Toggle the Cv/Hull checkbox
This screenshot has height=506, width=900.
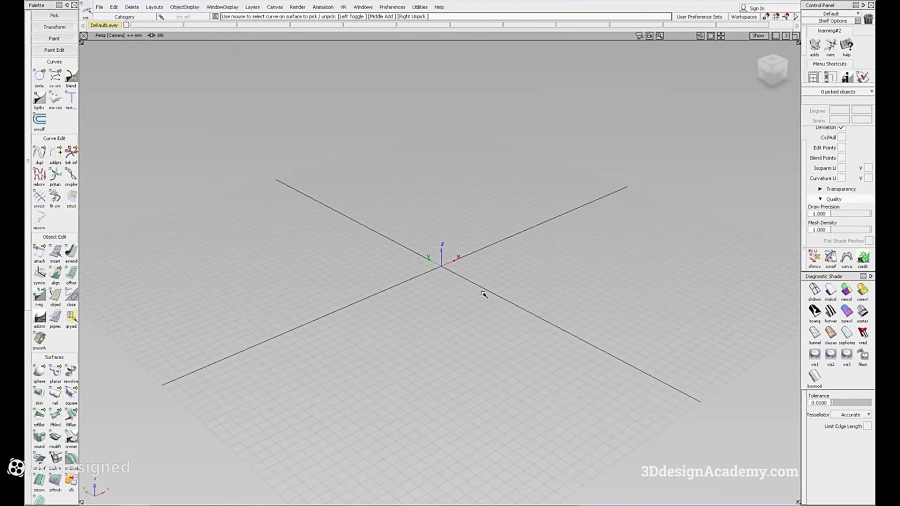pyautogui.click(x=841, y=138)
